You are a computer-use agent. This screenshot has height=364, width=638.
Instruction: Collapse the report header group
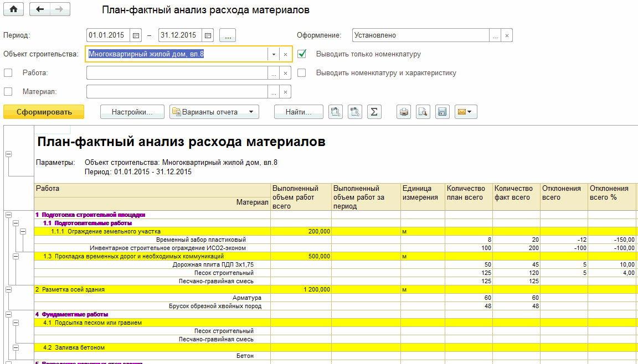tap(8, 154)
